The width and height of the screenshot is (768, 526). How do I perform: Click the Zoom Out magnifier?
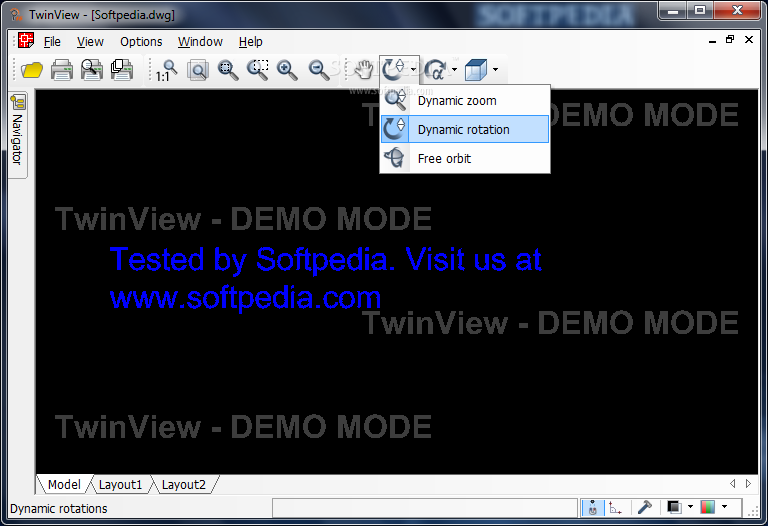[x=318, y=70]
